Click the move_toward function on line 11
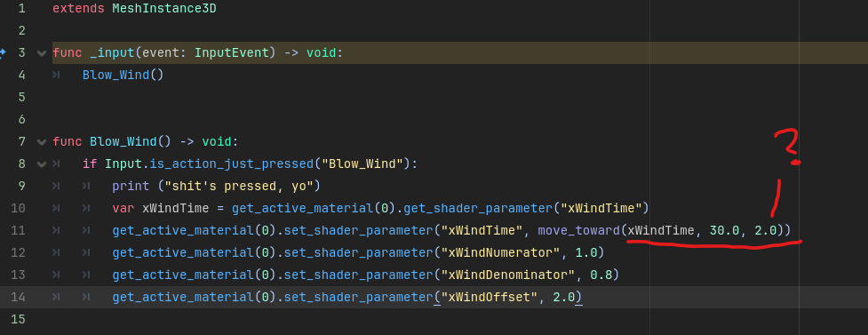Image resolution: width=868 pixels, height=335 pixels. click(x=579, y=230)
